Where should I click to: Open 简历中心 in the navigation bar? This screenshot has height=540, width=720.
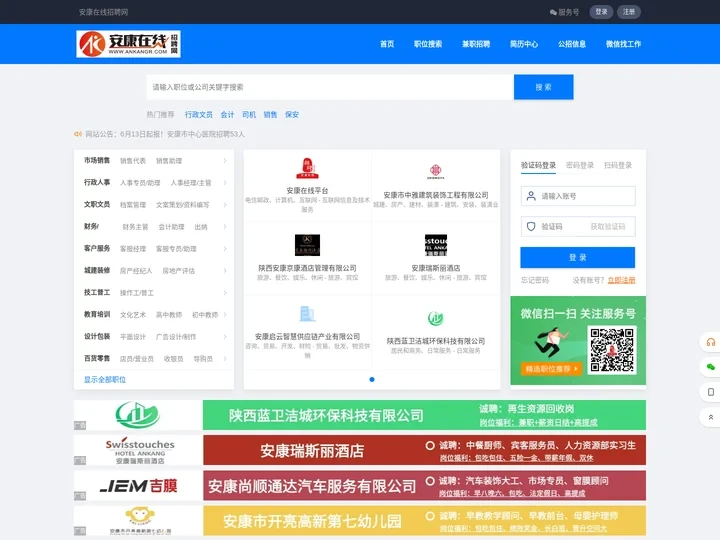(523, 44)
